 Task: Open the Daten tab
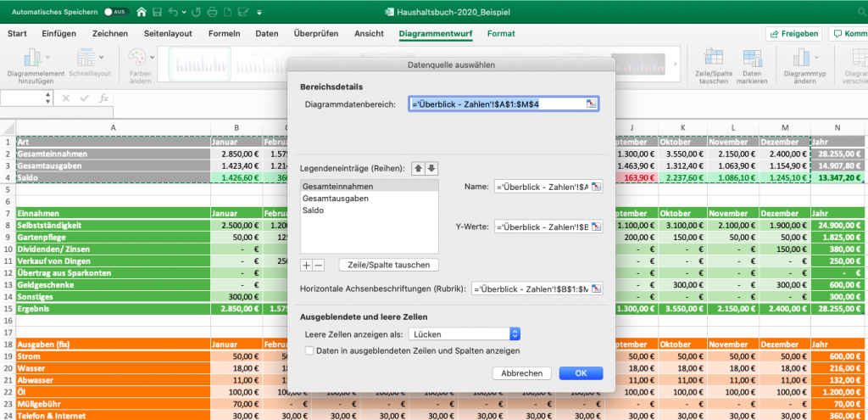(267, 34)
